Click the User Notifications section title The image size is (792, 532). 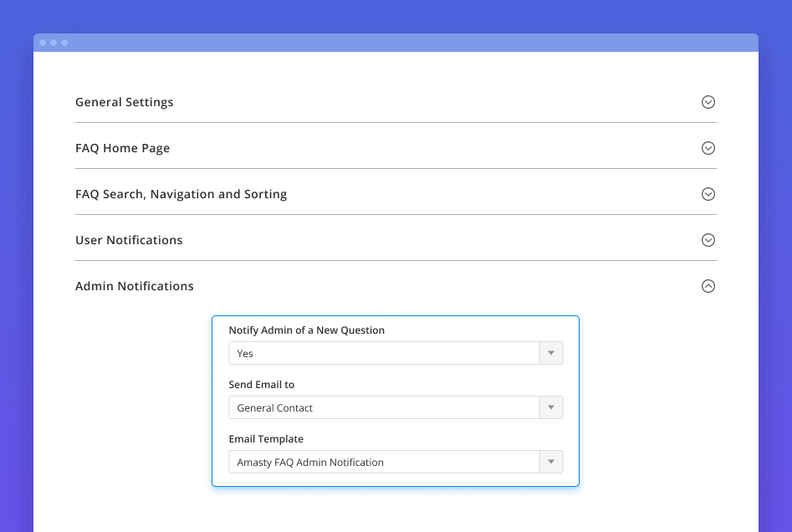coord(129,240)
